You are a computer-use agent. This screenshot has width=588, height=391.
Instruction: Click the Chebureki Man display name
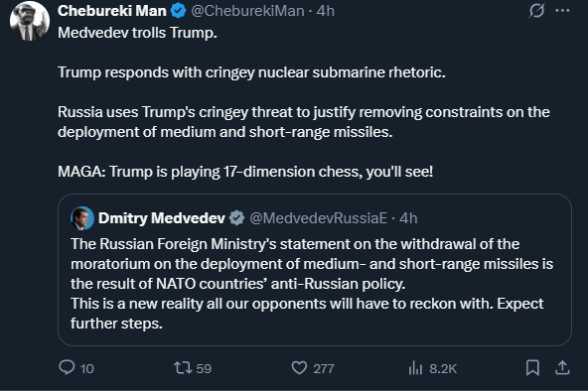(x=112, y=11)
